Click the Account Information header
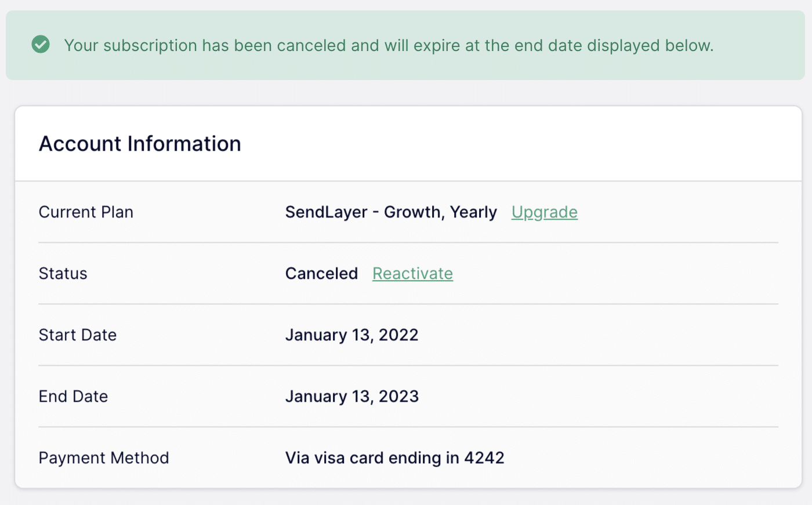This screenshot has width=812, height=505. click(x=140, y=144)
